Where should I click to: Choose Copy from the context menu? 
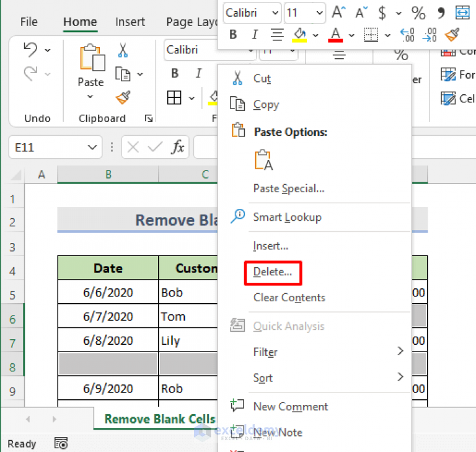314,104
